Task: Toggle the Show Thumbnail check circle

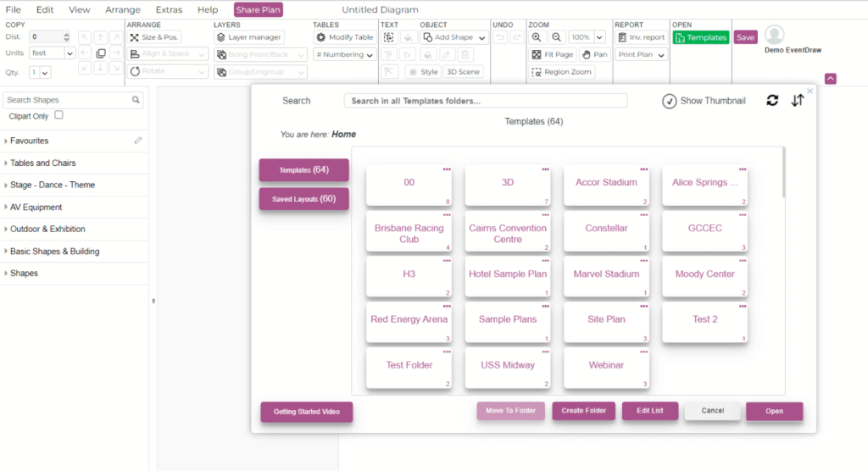Action: point(670,101)
